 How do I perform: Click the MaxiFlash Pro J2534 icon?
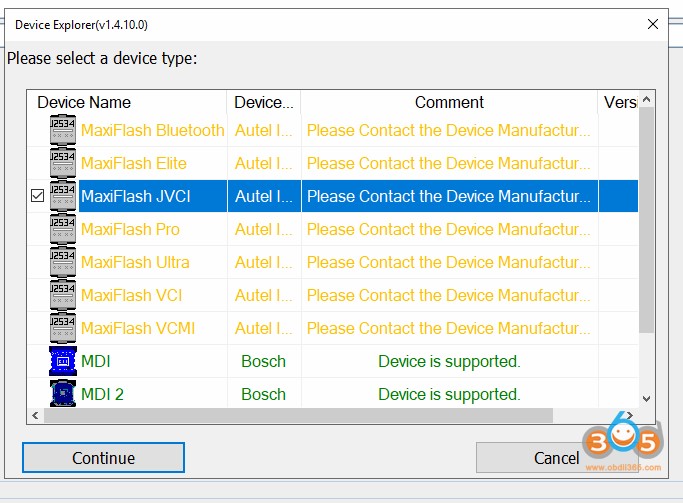(x=63, y=229)
